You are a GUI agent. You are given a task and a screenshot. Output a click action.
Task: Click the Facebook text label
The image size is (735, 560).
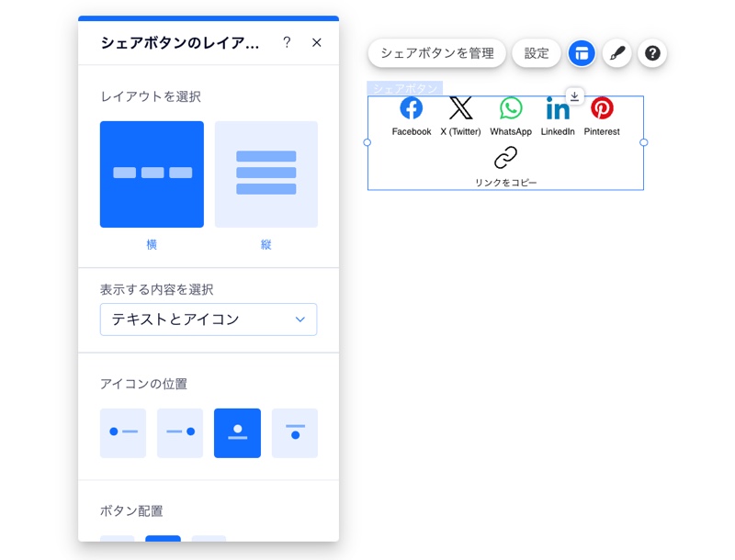click(x=412, y=131)
